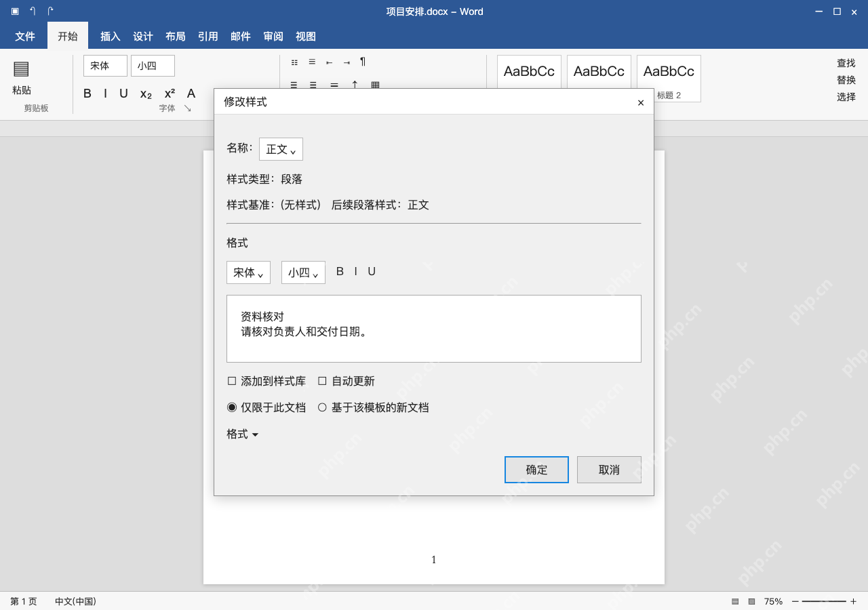The height and width of the screenshot is (610, 868).
Task: Tick the 自动更新 checkbox
Action: [322, 381]
